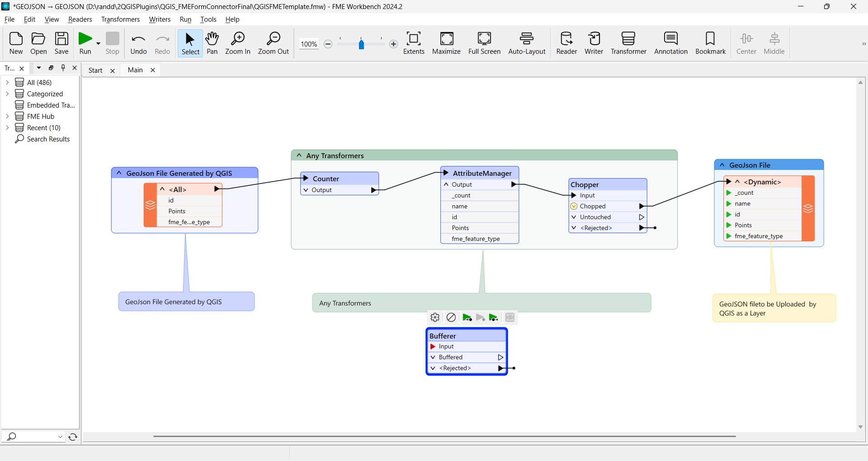Click the Undo toolbar icon
Viewport: 868px width, 461px height.
coord(138,43)
